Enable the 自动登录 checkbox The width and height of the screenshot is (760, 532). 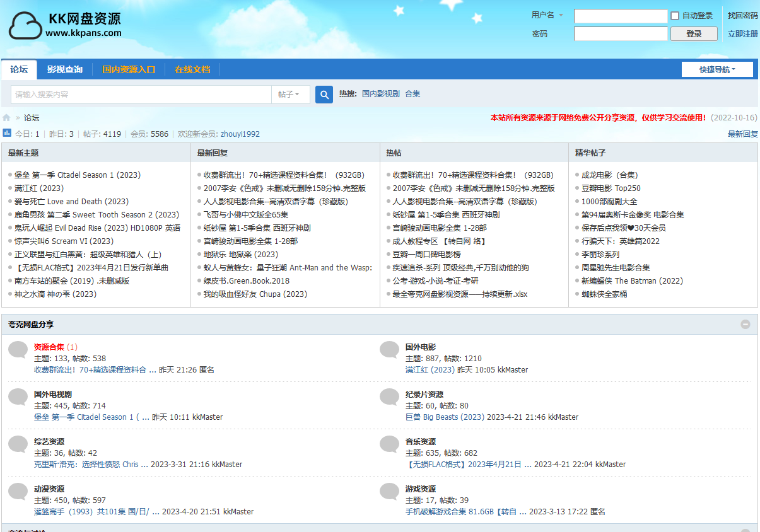coord(675,16)
